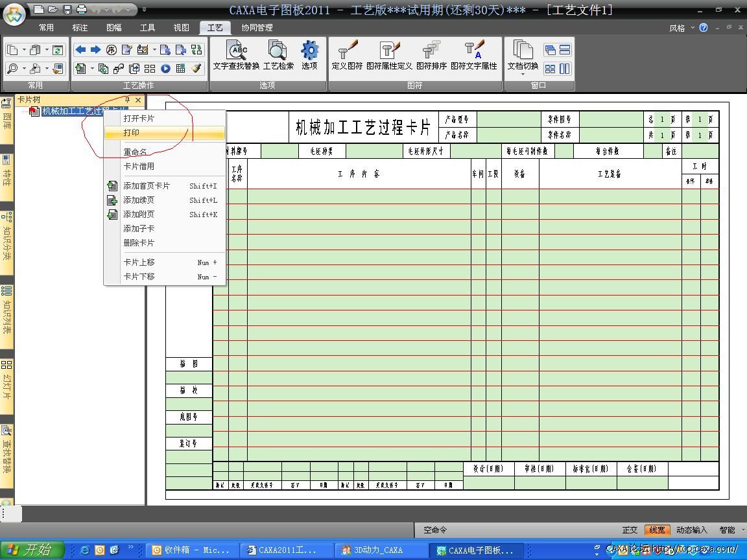The width and height of the screenshot is (747, 560).
Task: Switch to the 常用 ribbon tab
Action: point(46,28)
